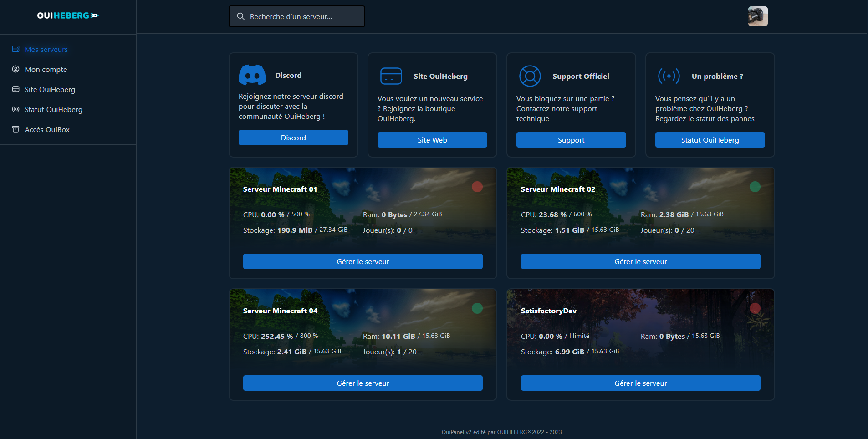Viewport: 868px width, 439px height.
Task: Click CPU 252.45 % value on Minecraft 04
Action: [x=277, y=336]
